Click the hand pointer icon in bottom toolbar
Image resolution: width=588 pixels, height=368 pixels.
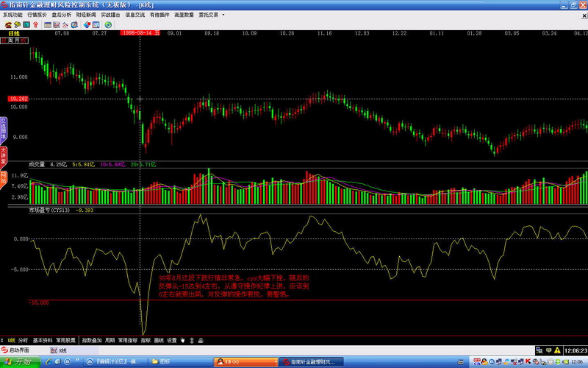(182, 341)
